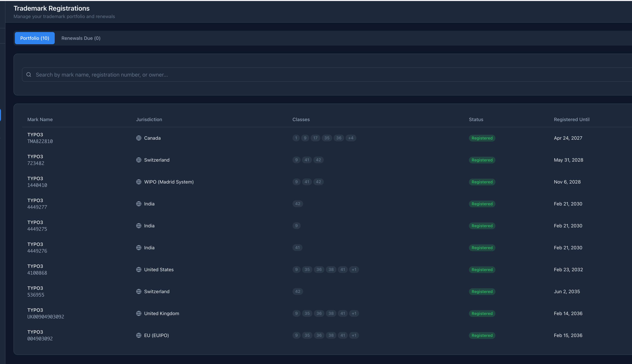The height and width of the screenshot is (364, 632).
Task: Click the Jurisdiction column header
Action: (x=149, y=119)
